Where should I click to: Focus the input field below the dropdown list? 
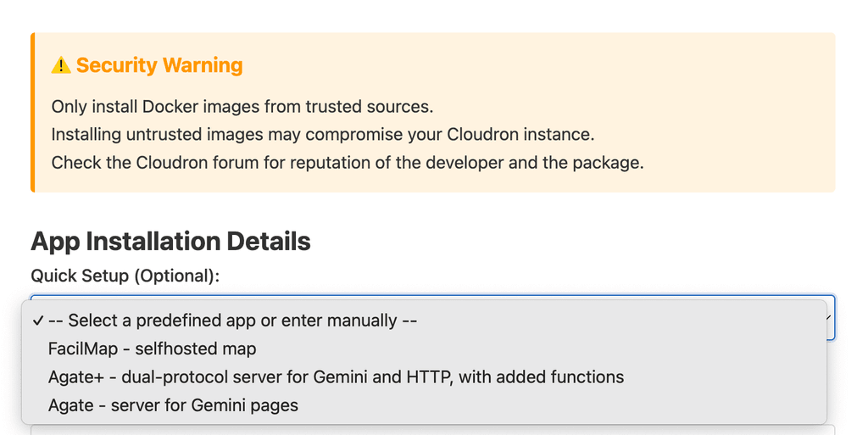[x=433, y=430]
